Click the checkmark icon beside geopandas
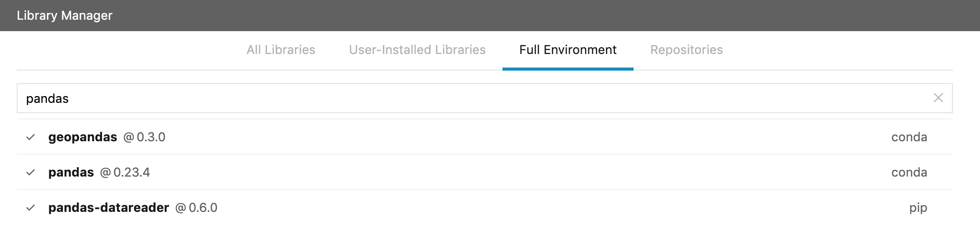 click(31, 137)
